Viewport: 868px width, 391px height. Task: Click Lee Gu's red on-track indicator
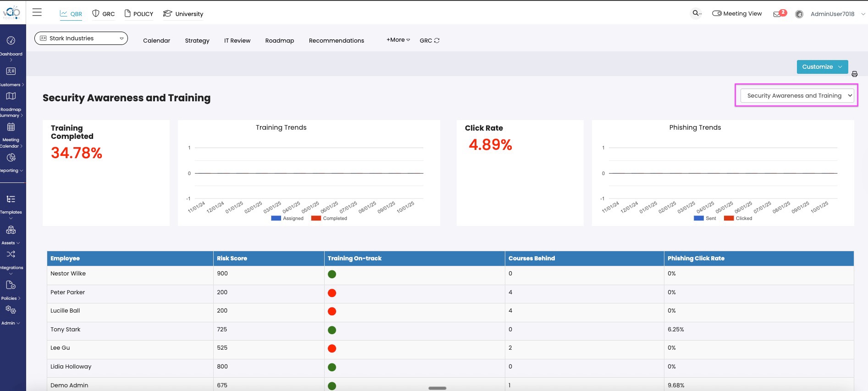coord(332,348)
